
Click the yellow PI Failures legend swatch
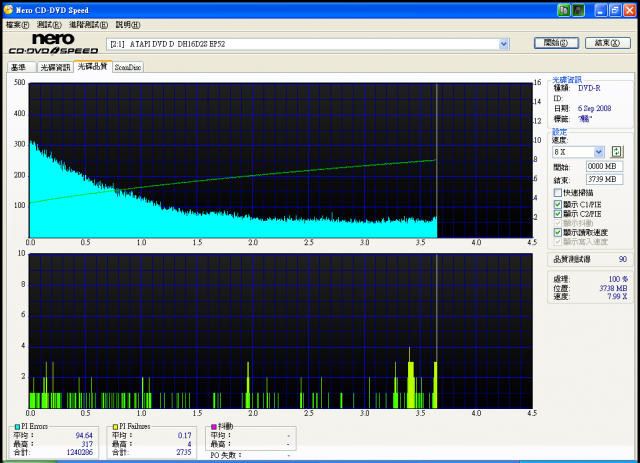point(116,427)
